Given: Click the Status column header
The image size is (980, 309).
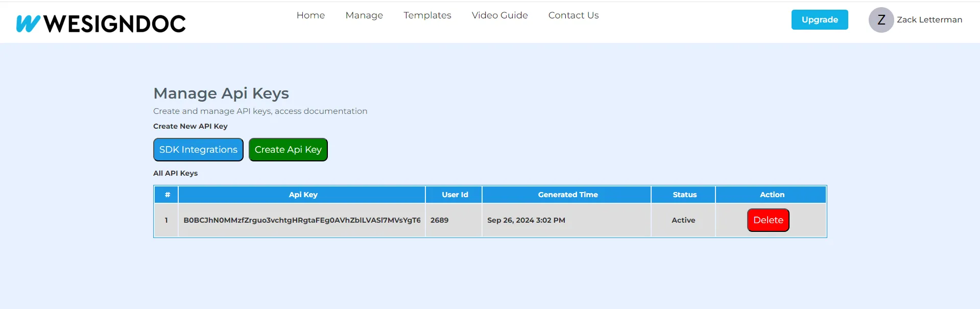Looking at the screenshot, I should 684,195.
